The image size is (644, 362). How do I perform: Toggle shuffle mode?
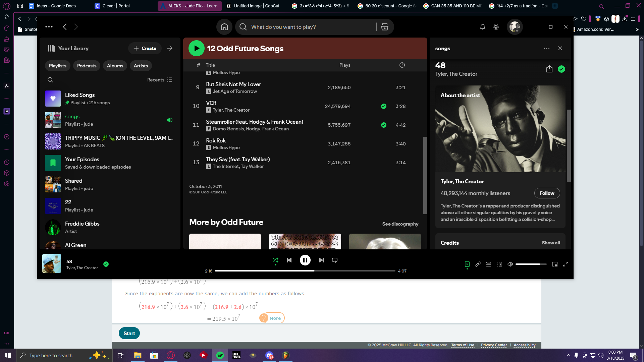coord(276,260)
